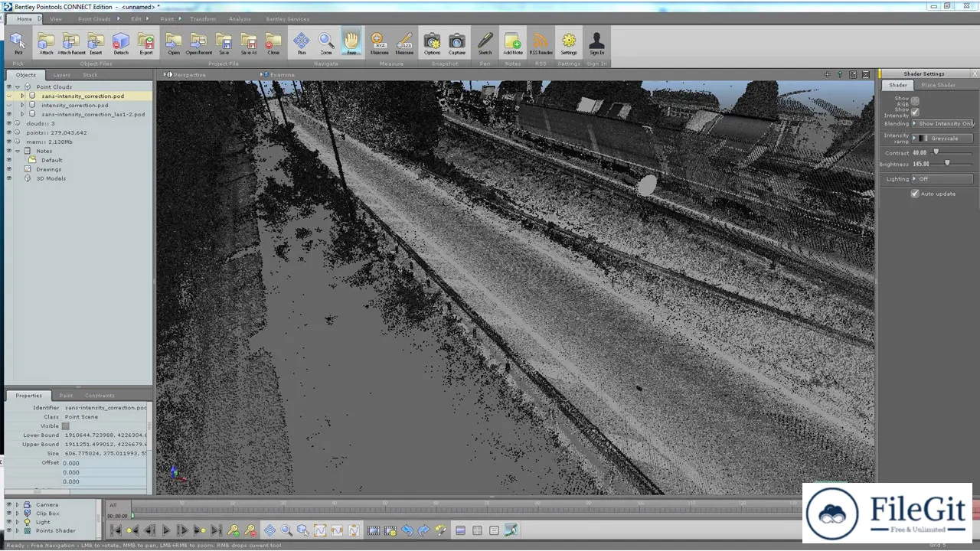Adjust the Contrast slider handle
This screenshot has height=551, width=980.
[935, 152]
